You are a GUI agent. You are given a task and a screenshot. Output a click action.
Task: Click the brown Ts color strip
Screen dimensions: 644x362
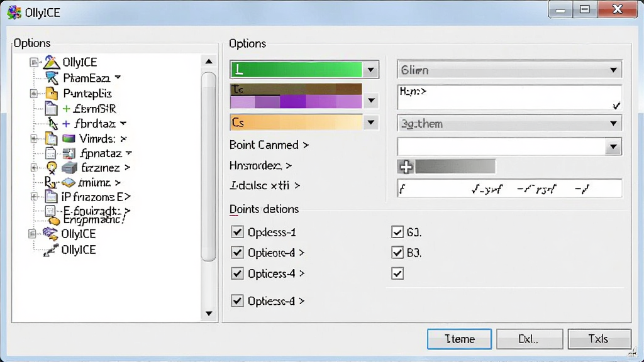click(x=296, y=89)
